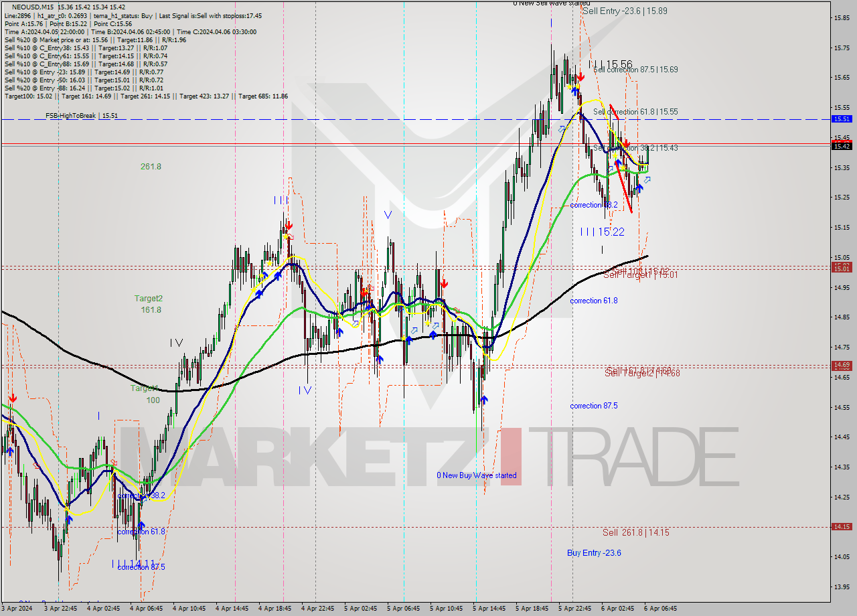
Task: Select the 'Sell 261.8 | 14.15' label
Action: point(635,532)
